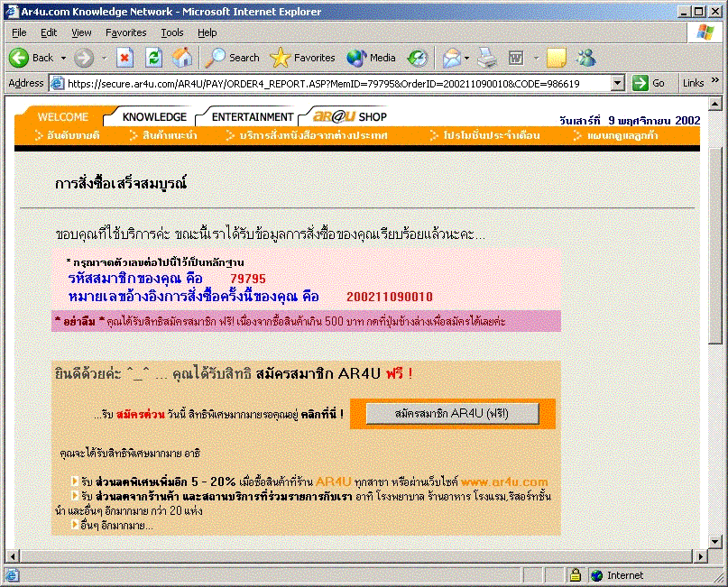This screenshot has height=587, width=728.
Task: Refresh the page with the Refresh icon
Action: tap(154, 58)
